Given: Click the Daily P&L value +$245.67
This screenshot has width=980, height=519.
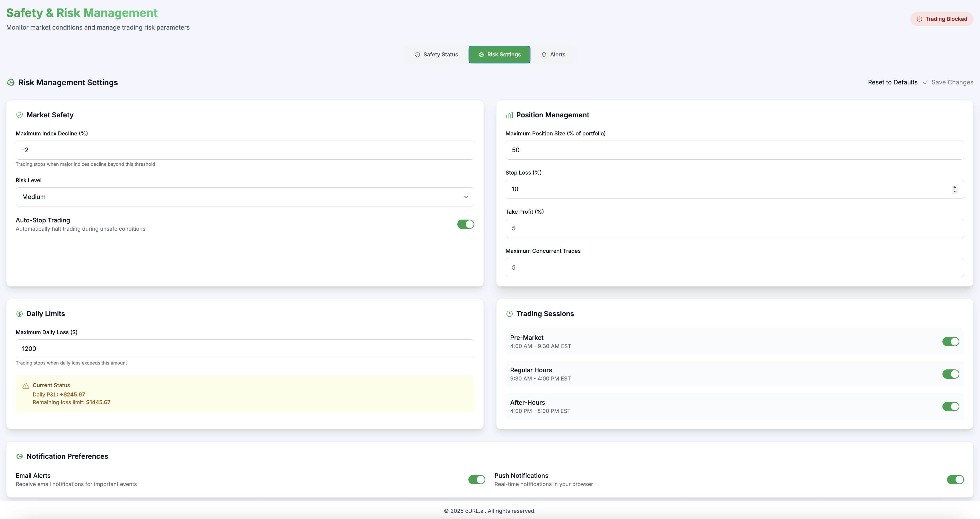Looking at the screenshot, I should click(72, 395).
